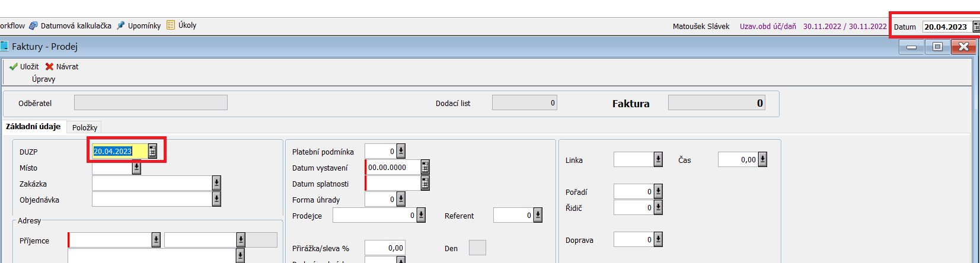Open the Úkoly task list
The width and height of the screenshot is (980, 263).
pos(181,25)
